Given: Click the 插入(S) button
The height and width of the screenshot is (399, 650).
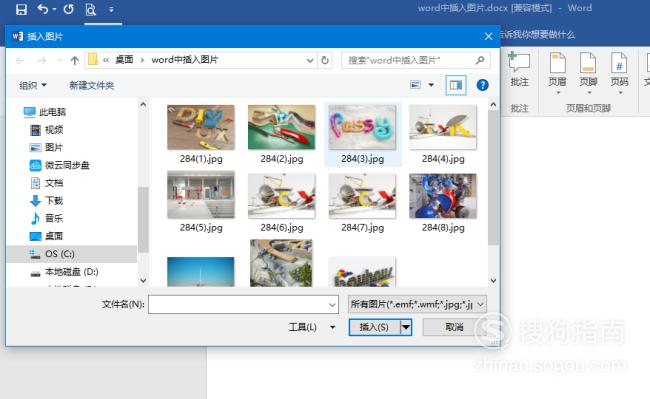Looking at the screenshot, I should click(374, 327).
